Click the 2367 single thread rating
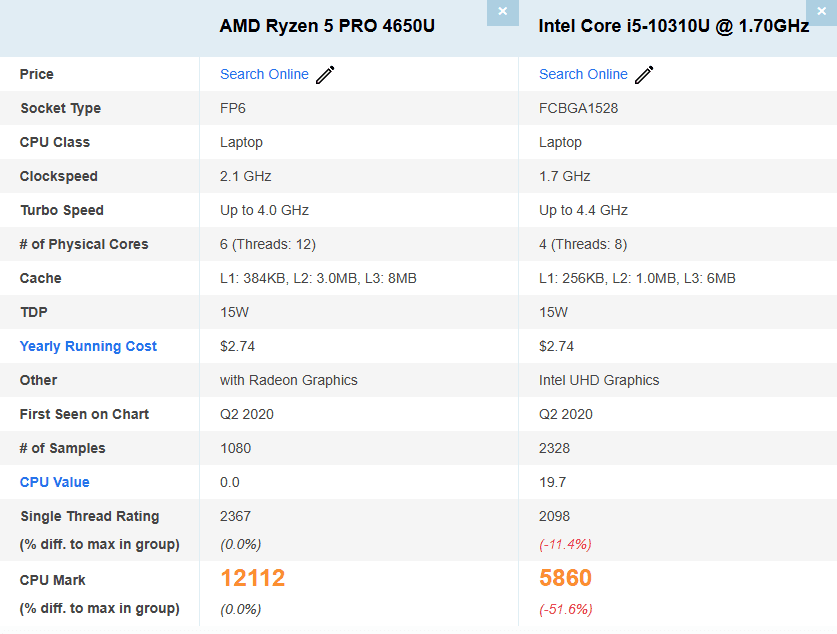The width and height of the screenshot is (837, 634). click(236, 516)
